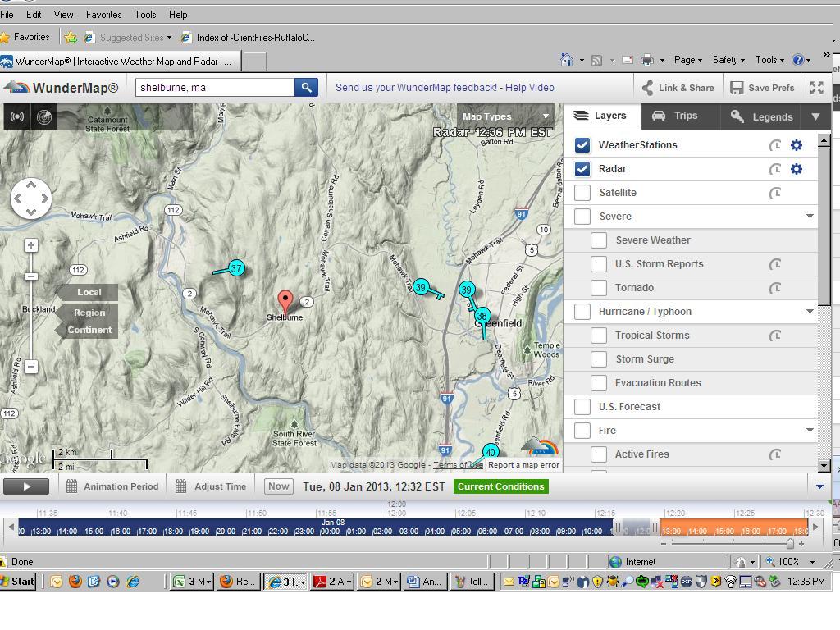Zoom in the map with plus button
This screenshot has height=630, width=840.
[31, 245]
